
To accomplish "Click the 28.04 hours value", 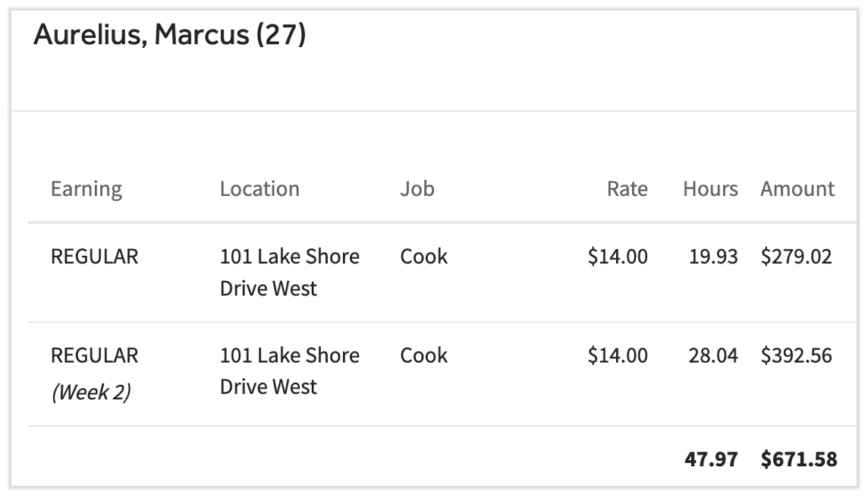I will [713, 356].
